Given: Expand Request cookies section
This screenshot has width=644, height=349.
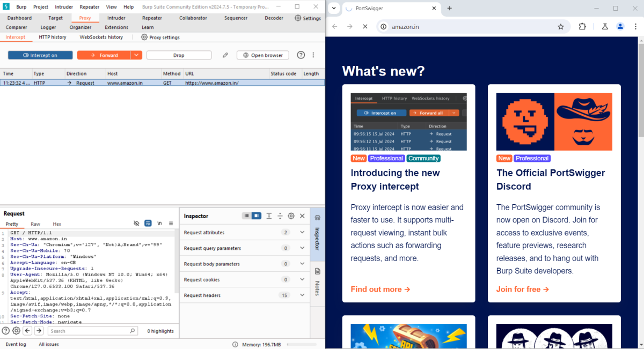Looking at the screenshot, I should (302, 280).
